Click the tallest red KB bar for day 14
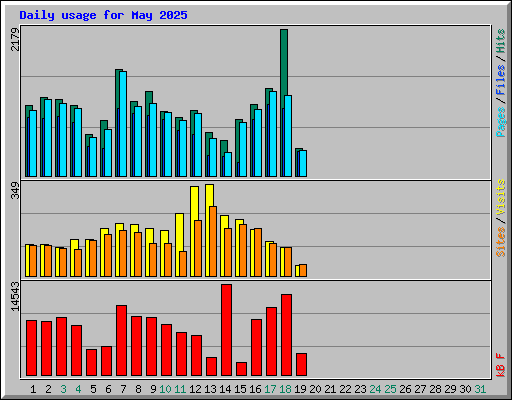 [x=227, y=330]
